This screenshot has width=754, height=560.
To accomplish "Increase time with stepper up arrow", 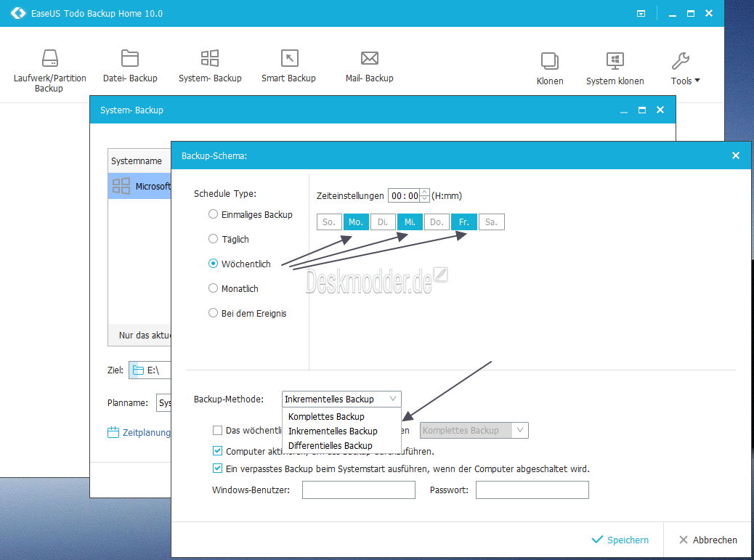I will pyautogui.click(x=424, y=192).
